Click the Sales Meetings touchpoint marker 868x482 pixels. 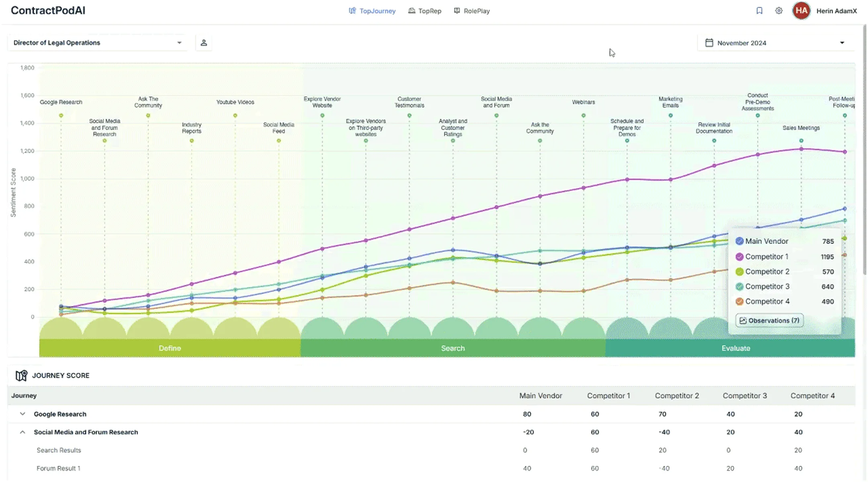801,141
